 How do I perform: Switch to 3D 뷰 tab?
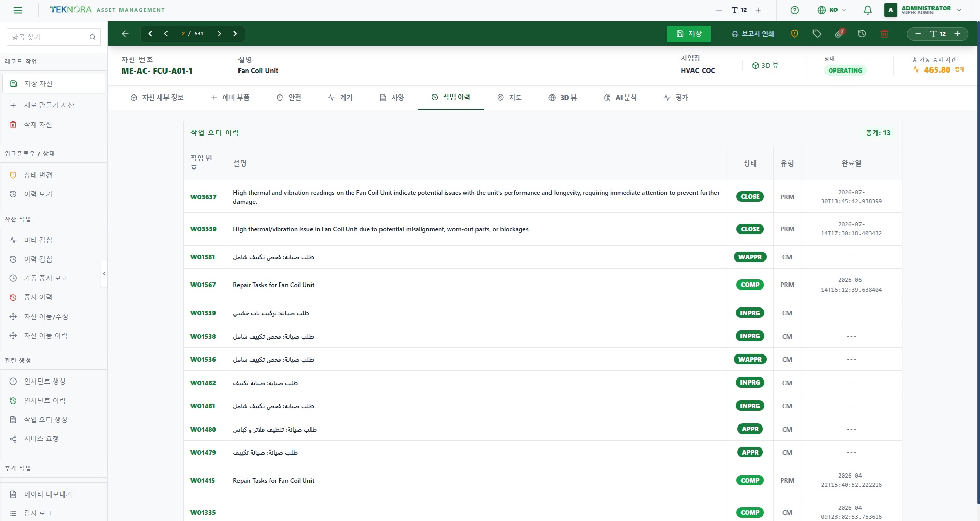(563, 98)
